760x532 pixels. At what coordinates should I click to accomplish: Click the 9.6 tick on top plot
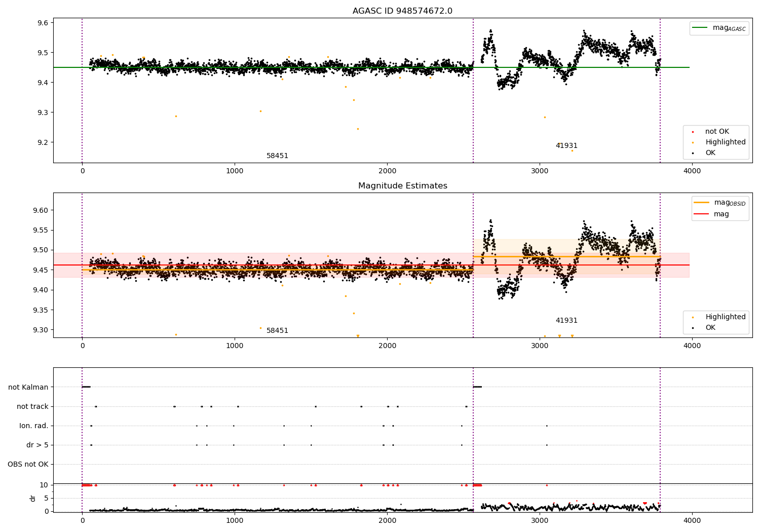(43, 23)
